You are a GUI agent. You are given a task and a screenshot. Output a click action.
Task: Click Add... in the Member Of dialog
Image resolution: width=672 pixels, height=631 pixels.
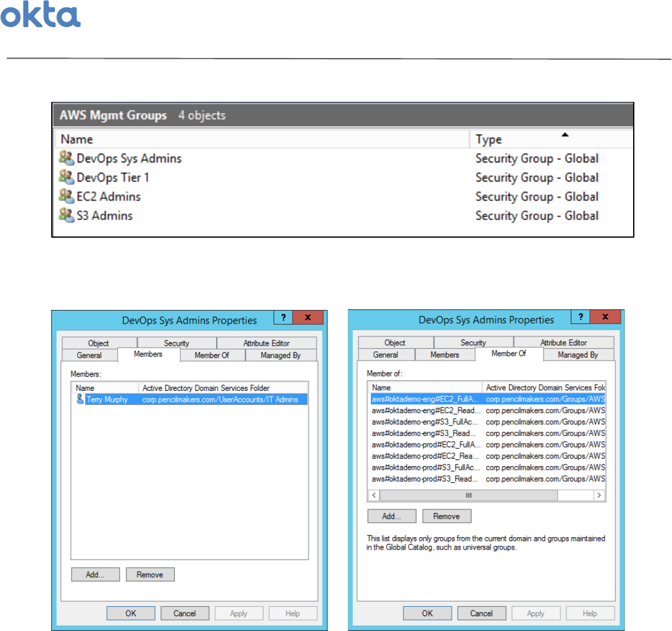392,516
